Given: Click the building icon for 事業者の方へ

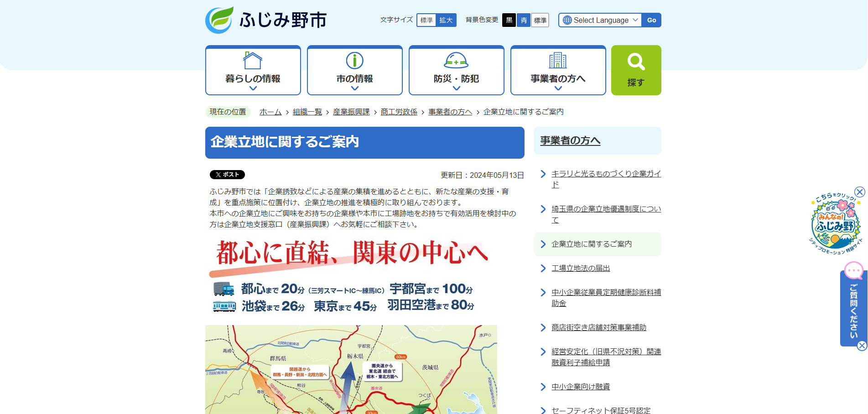Looking at the screenshot, I should coord(558,60).
